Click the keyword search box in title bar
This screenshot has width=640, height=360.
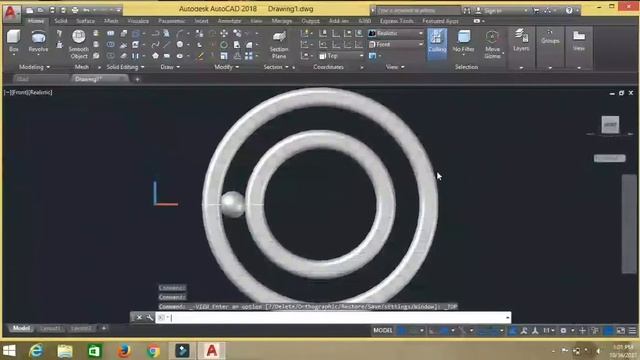point(418,11)
